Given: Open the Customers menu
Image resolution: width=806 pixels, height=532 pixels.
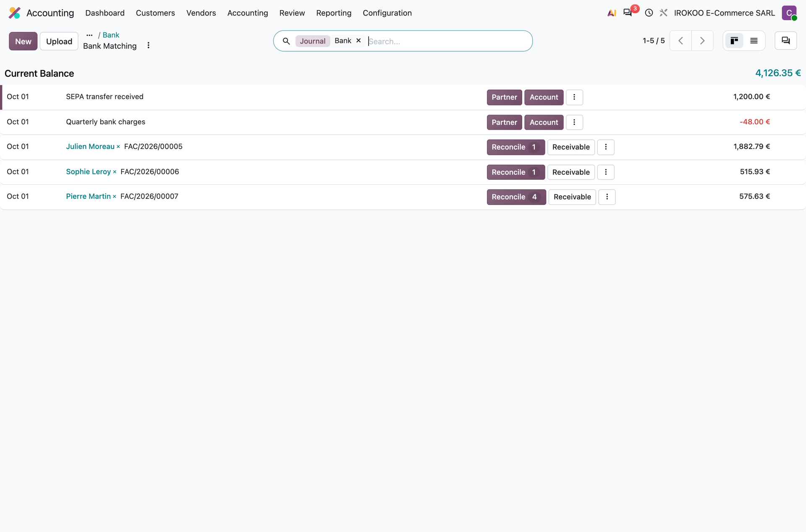Looking at the screenshot, I should click(x=155, y=13).
